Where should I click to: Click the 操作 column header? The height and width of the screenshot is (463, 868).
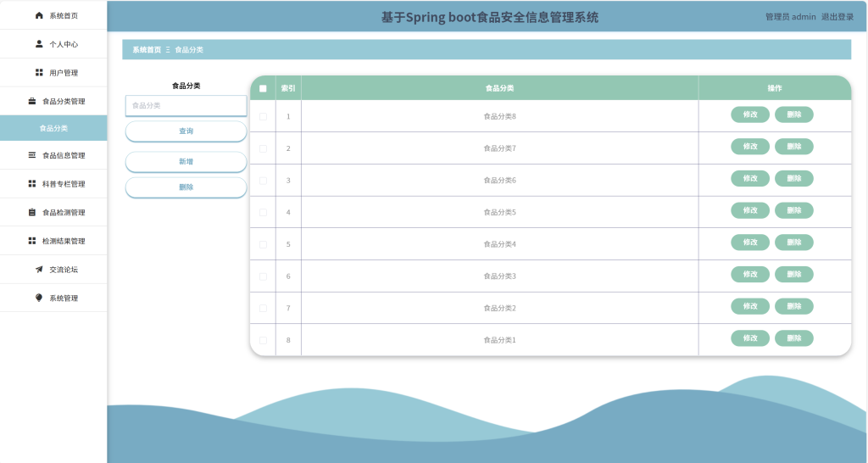pyautogui.click(x=775, y=88)
